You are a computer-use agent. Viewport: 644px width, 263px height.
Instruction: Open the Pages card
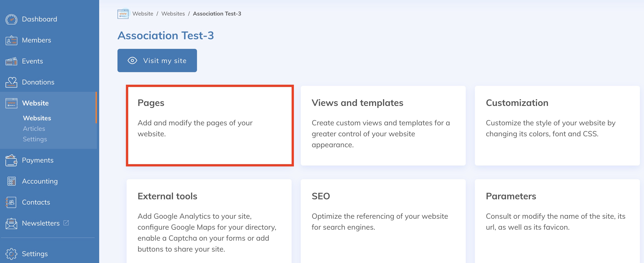click(x=210, y=125)
